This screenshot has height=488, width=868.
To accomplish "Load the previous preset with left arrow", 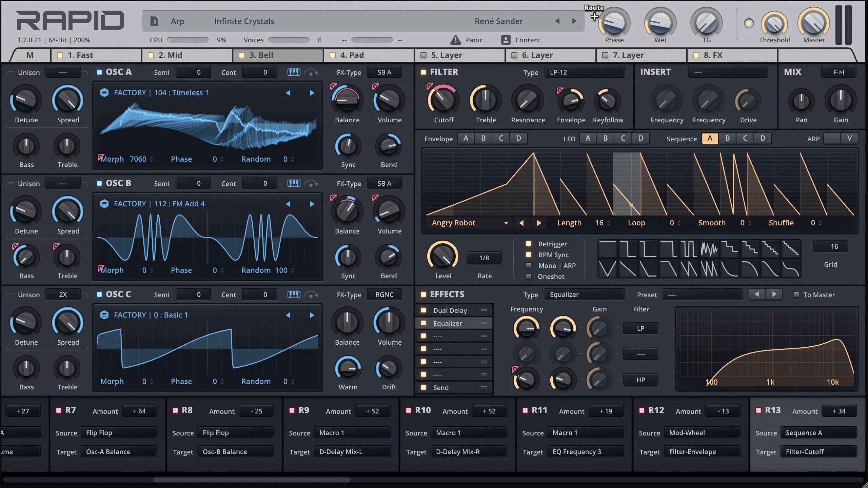I will 557,21.
